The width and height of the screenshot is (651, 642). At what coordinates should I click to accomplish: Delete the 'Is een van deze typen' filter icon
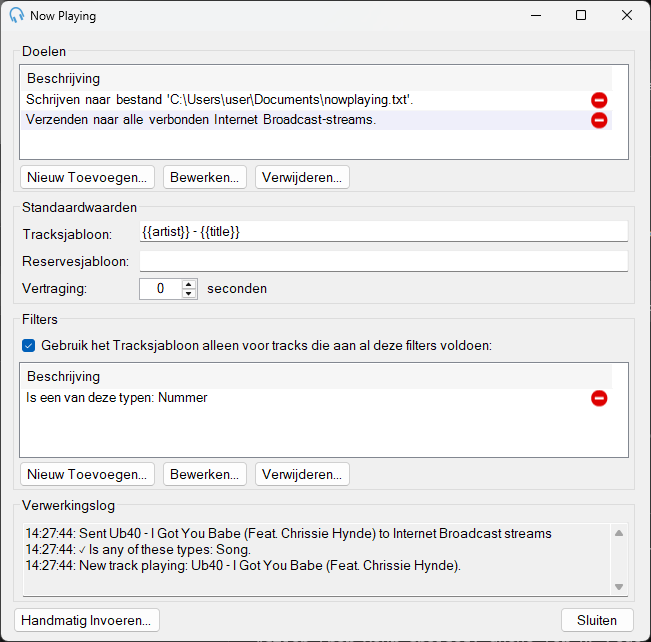point(599,398)
